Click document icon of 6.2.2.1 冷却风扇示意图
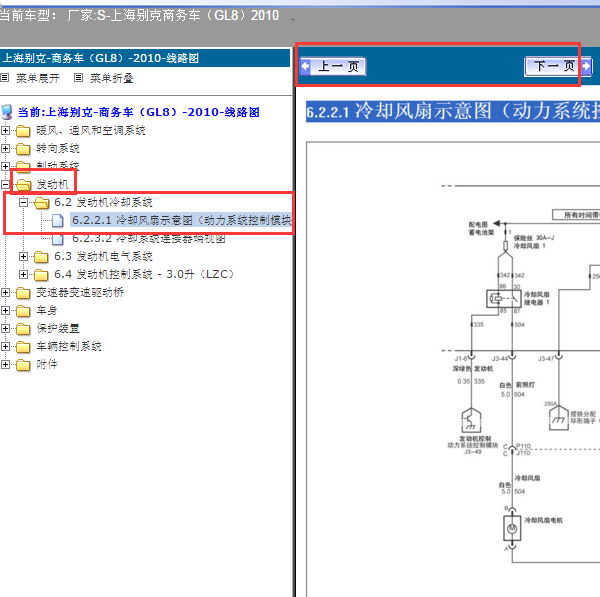Screen dimensions: 600x597 [58, 220]
